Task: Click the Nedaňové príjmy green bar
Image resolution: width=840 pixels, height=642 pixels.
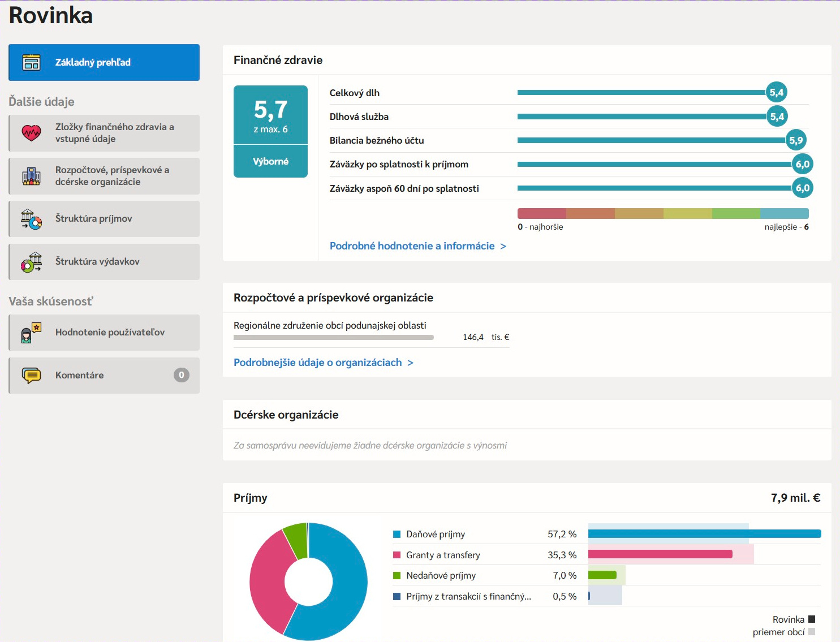Action: [x=602, y=575]
